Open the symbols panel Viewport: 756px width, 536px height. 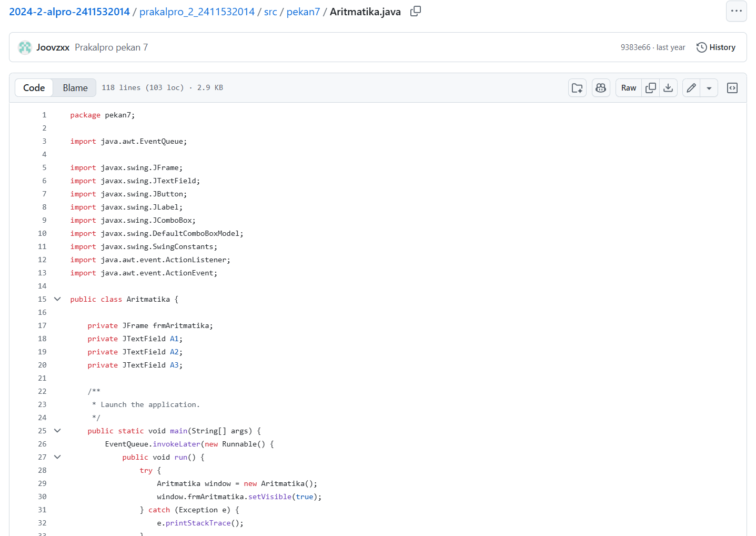click(732, 88)
